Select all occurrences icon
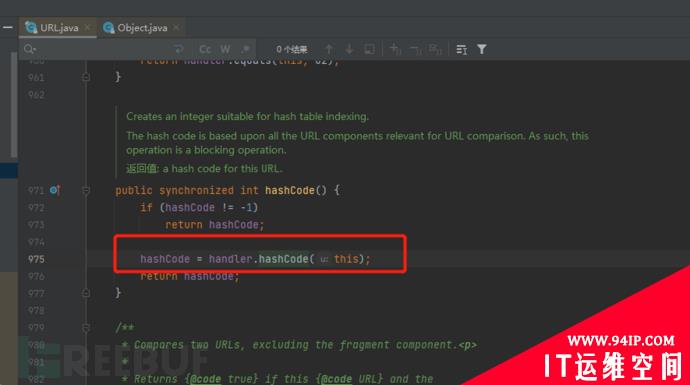 (435, 50)
